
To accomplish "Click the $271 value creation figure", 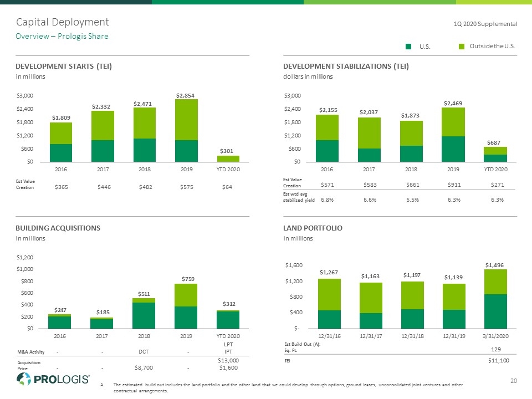I will coord(498,185).
